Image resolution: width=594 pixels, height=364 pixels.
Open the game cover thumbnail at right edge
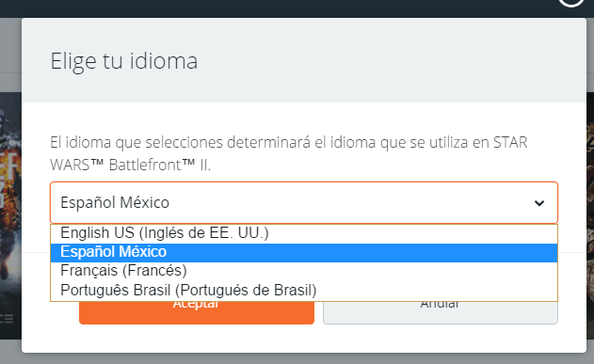click(590, 215)
